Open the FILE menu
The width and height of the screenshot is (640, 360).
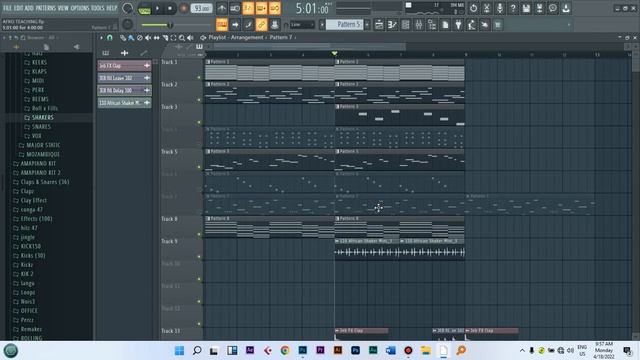[x=8, y=8]
